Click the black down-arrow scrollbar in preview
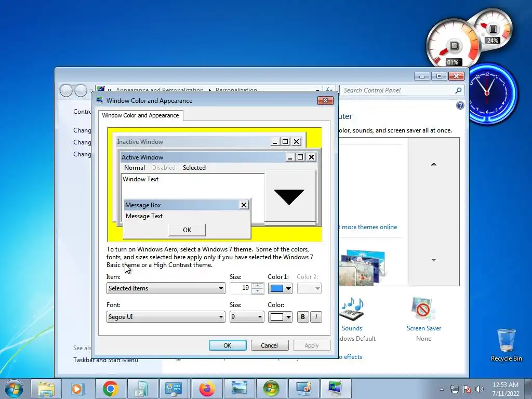Viewport: 532px width, 399px height. coord(289,197)
